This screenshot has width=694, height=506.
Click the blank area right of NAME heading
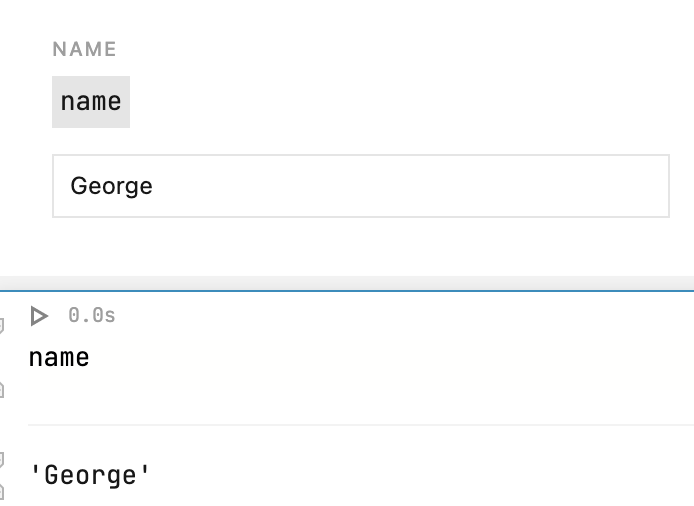click(400, 49)
